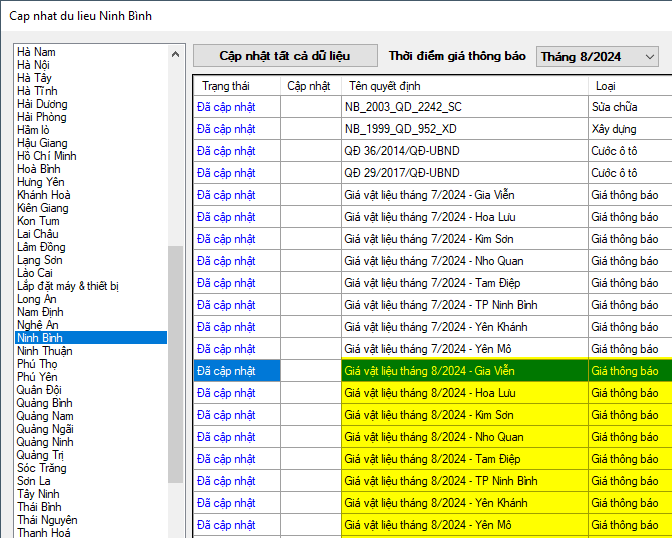This screenshot has height=538, width=672.
Task: Click 'Đã cập nhật' link for NB_1999_QD_952_XD
Action: tap(226, 129)
